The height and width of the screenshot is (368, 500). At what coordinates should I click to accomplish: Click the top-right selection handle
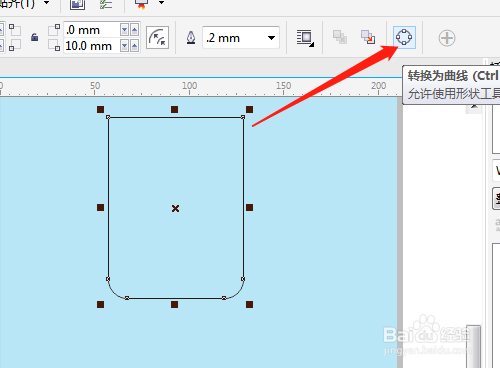[x=249, y=109]
